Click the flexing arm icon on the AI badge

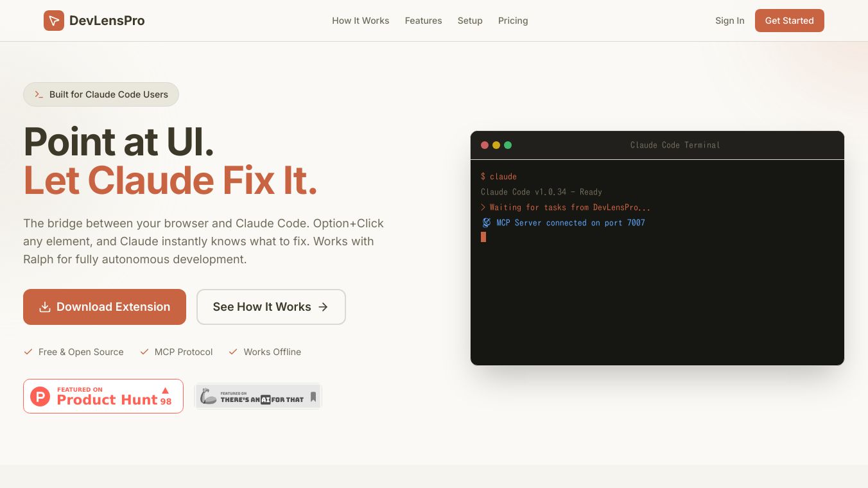[208, 396]
